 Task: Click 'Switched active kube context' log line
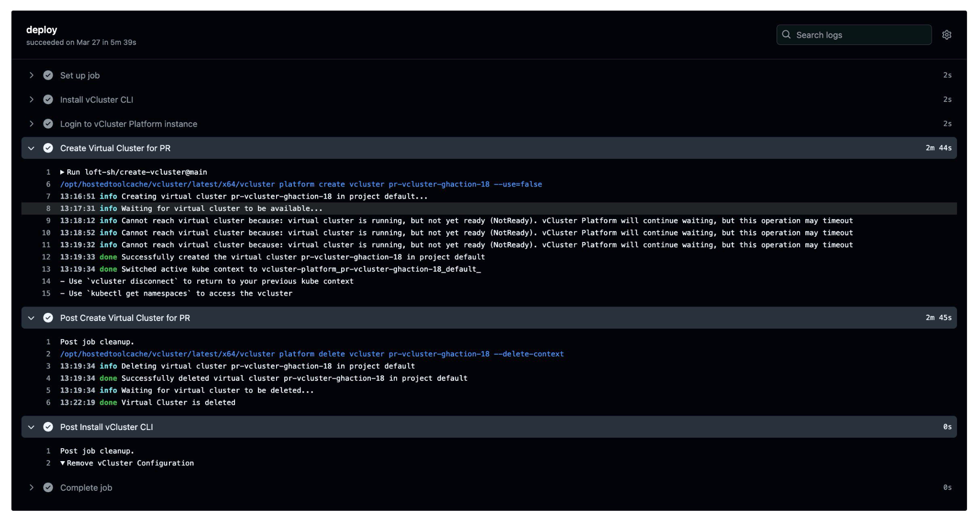pos(270,269)
